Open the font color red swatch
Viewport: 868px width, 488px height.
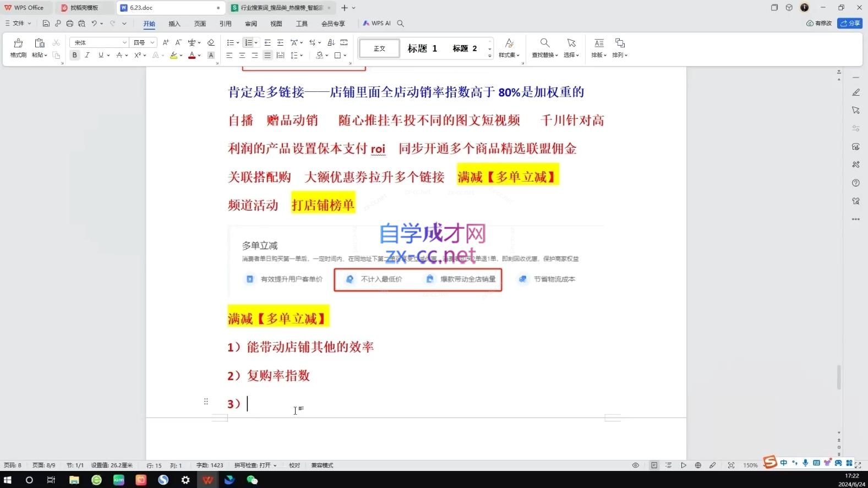(192, 55)
